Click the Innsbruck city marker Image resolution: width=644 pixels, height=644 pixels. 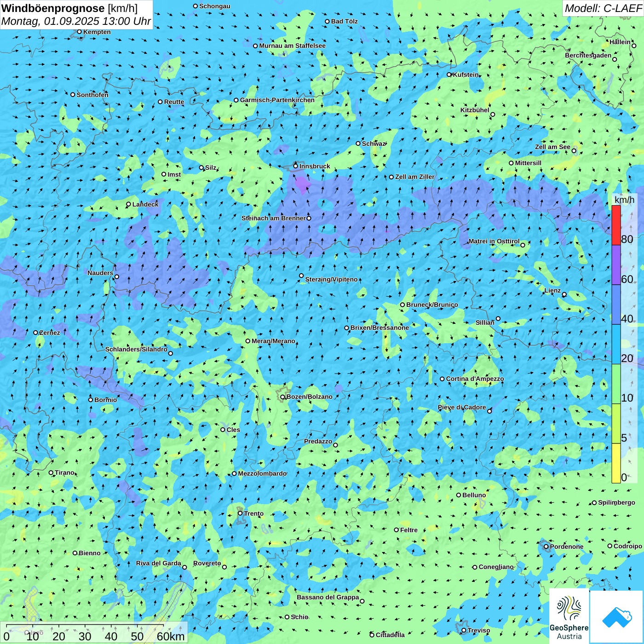click(296, 166)
